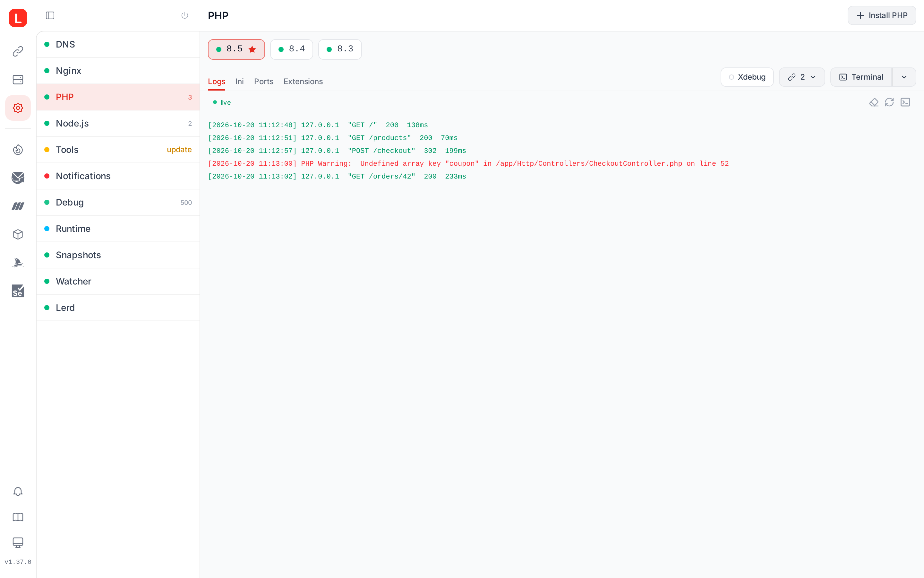This screenshot has height=578, width=924.
Task: Select PHP version 8.4
Action: 292,49
